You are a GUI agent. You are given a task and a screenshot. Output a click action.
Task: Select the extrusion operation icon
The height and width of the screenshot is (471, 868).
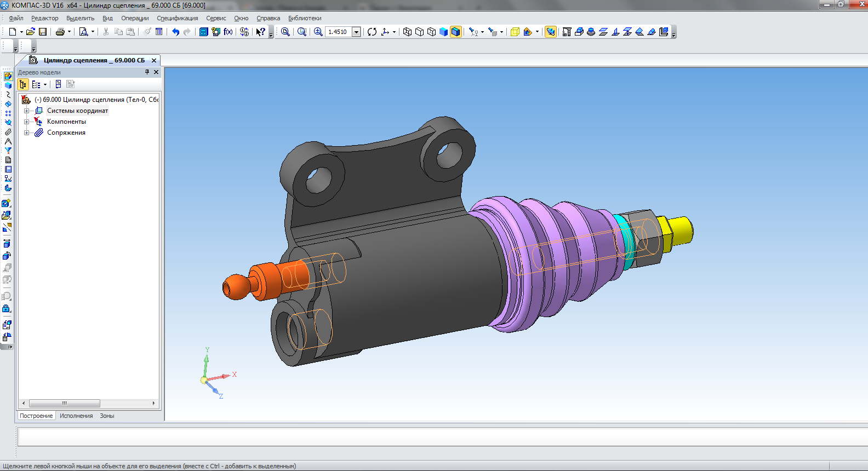pyautogui.click(x=579, y=32)
